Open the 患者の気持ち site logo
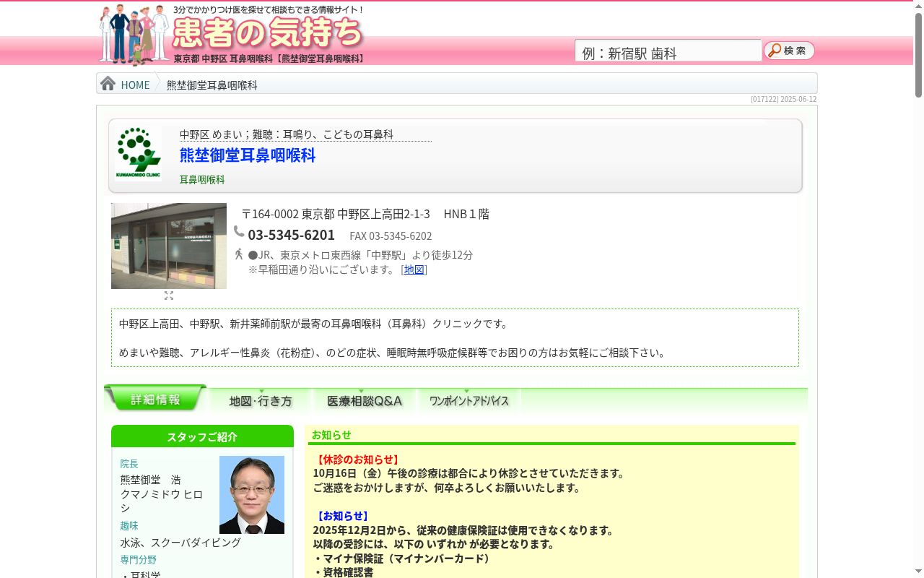 [x=268, y=32]
